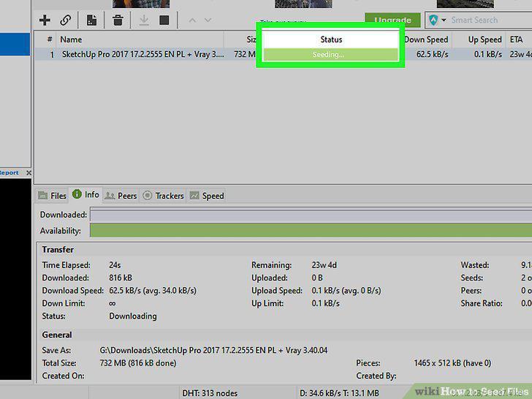Click the Upgrade button

(392, 19)
